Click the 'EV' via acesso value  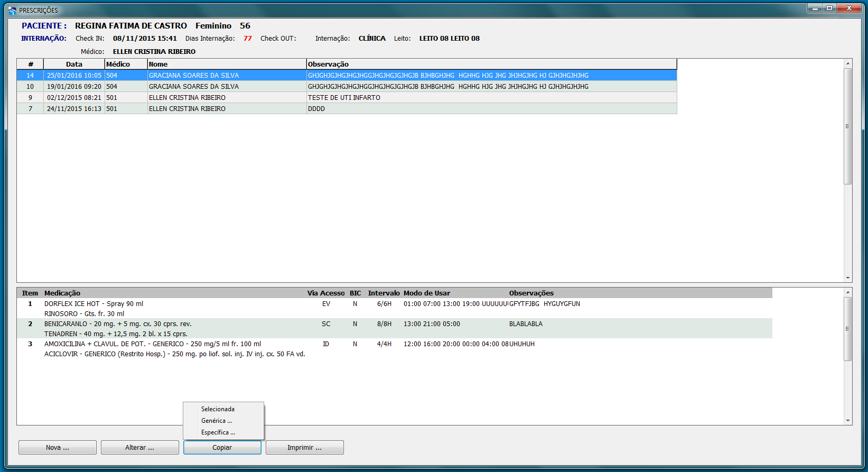[326, 304]
